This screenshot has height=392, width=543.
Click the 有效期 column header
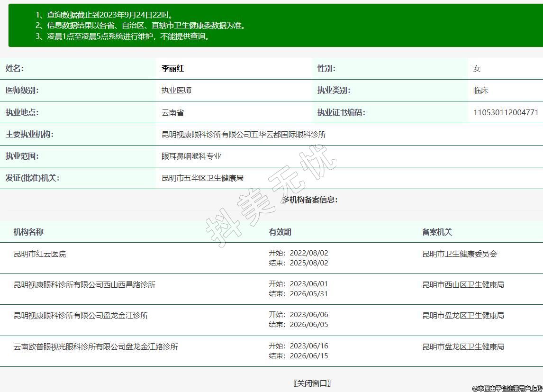click(280, 232)
